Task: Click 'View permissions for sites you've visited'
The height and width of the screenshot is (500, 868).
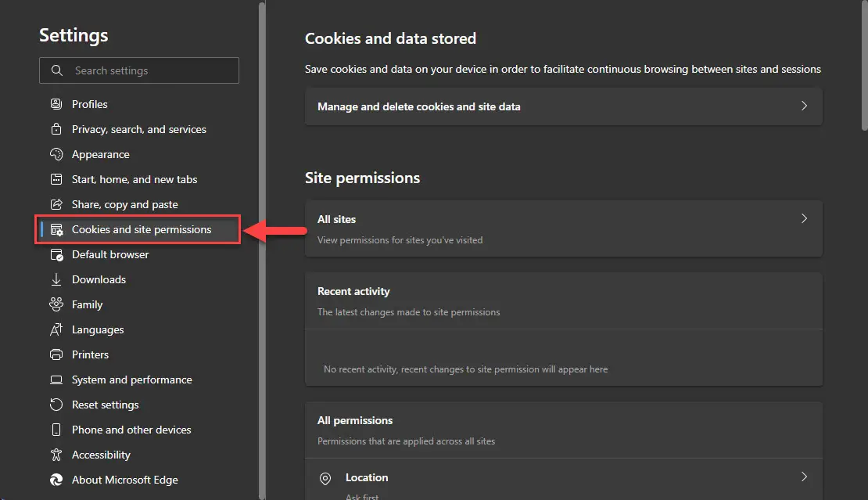Action: (x=400, y=240)
